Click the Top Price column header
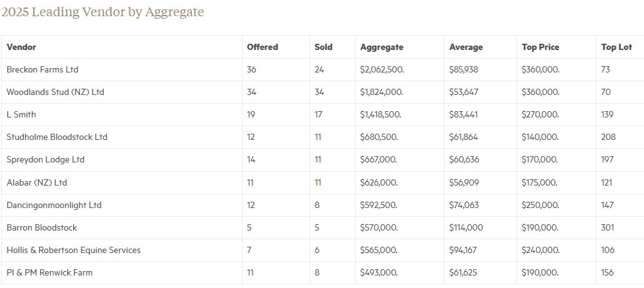 click(540, 47)
